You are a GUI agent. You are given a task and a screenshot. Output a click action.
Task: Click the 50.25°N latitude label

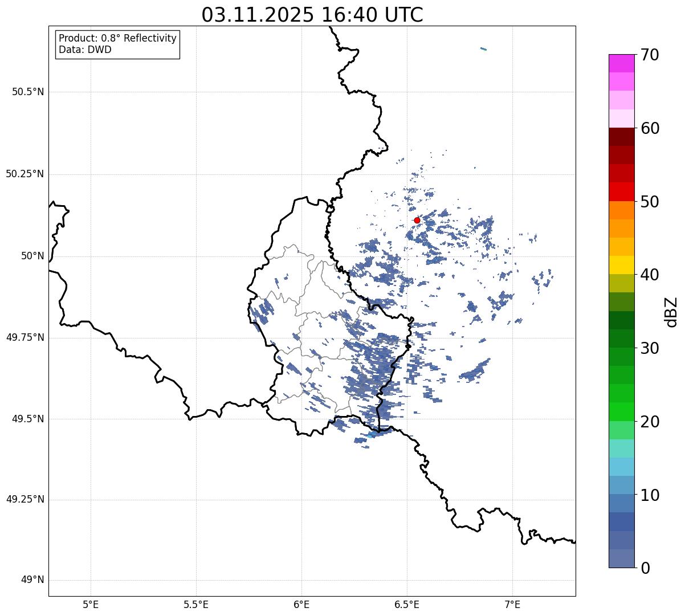click(25, 174)
